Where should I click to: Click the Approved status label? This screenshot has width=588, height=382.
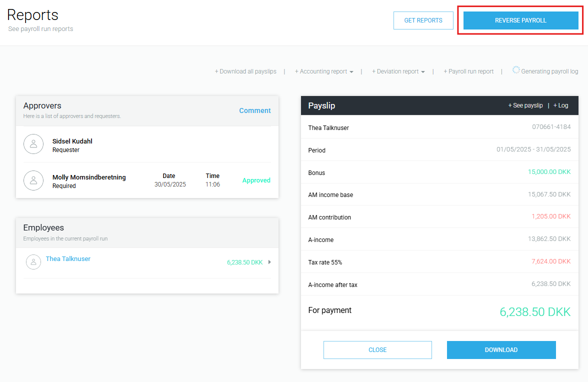click(256, 180)
